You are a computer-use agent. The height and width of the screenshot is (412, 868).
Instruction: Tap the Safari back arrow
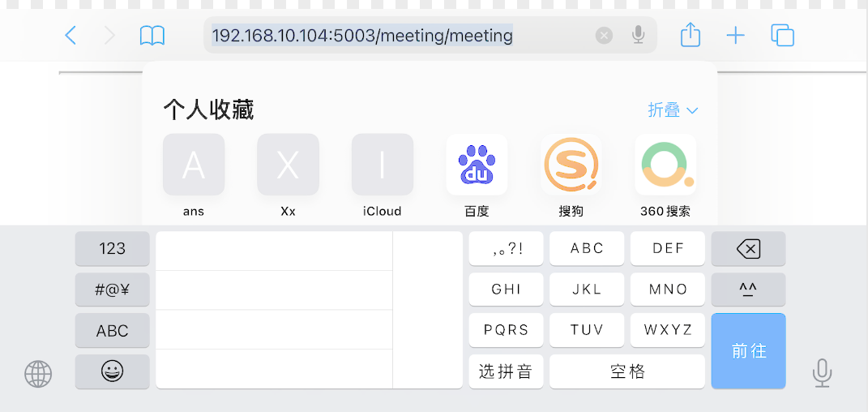pos(71,36)
